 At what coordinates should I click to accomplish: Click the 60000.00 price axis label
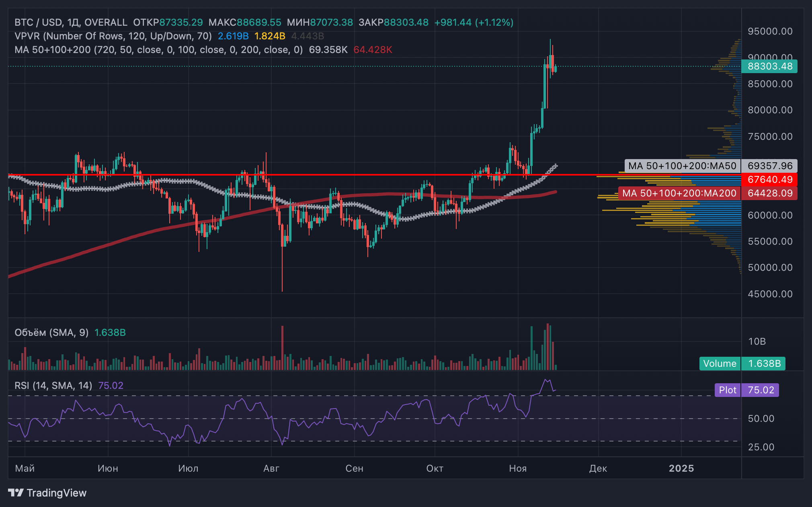tap(770, 215)
